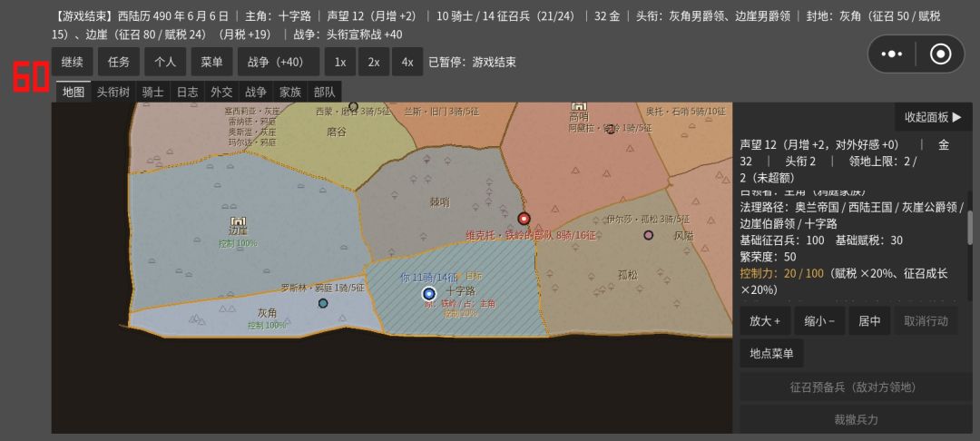
Task: Select the 边崖 province label
Action: click(x=238, y=231)
